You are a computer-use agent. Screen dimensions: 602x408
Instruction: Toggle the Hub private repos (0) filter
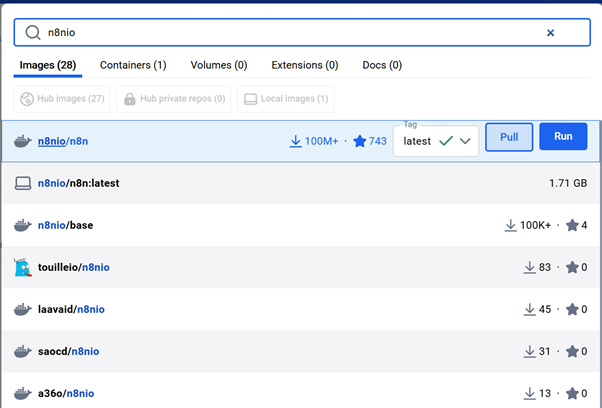point(174,99)
